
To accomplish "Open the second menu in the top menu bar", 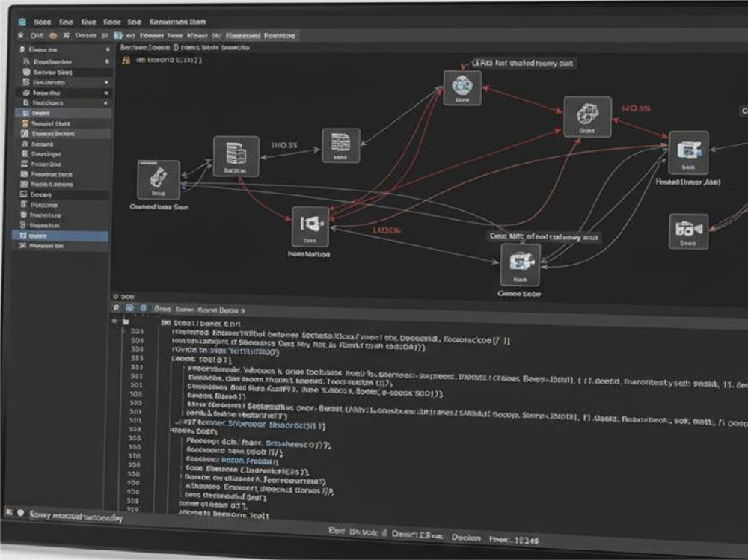I will tap(66, 22).
